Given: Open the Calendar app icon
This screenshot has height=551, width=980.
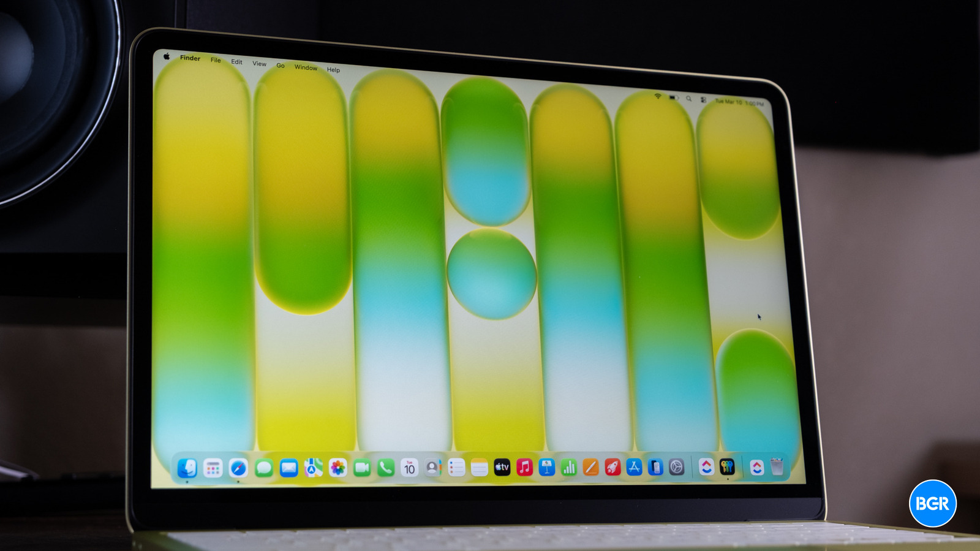Looking at the screenshot, I should click(x=409, y=468).
